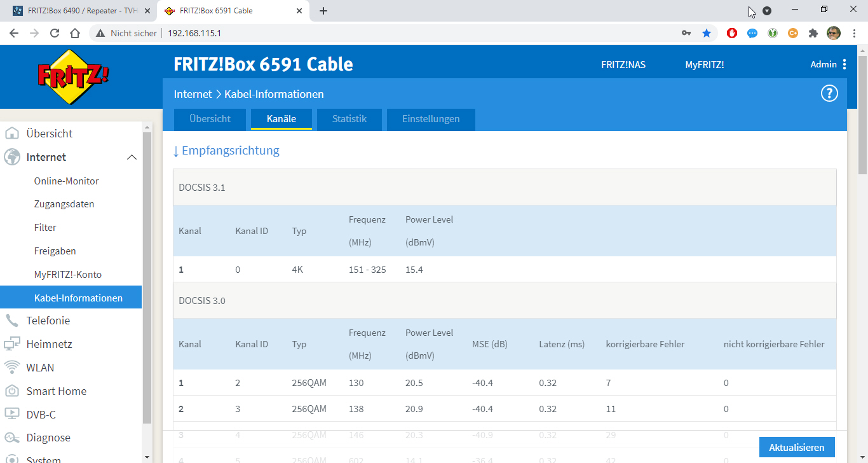Click the frequency 138 cell
This screenshot has height=463, width=868.
(x=356, y=409)
